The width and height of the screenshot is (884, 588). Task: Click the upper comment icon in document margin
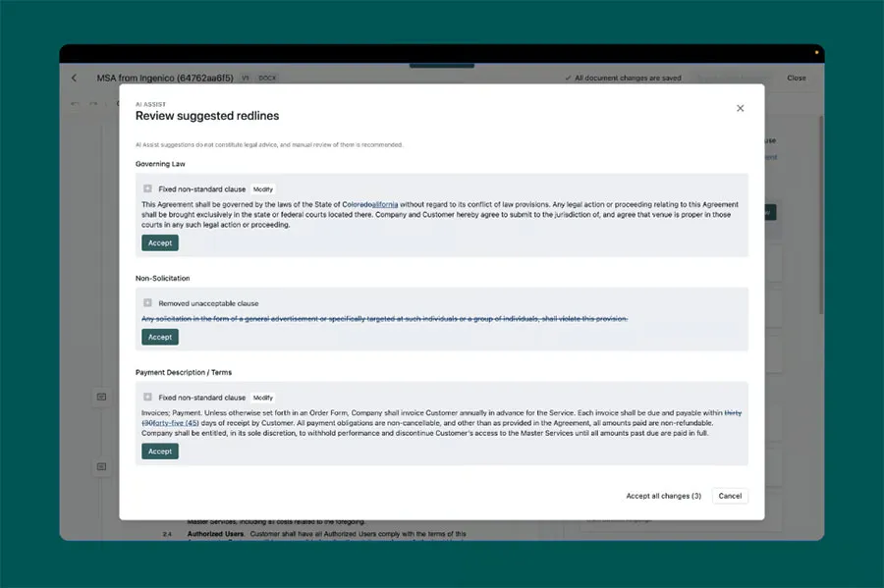(101, 397)
